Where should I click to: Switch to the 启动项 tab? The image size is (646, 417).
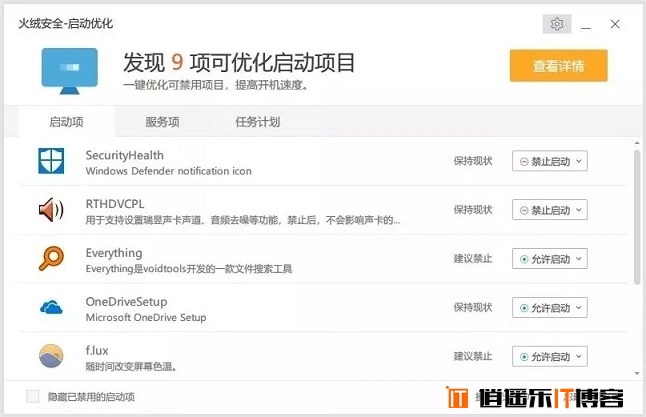point(66,122)
